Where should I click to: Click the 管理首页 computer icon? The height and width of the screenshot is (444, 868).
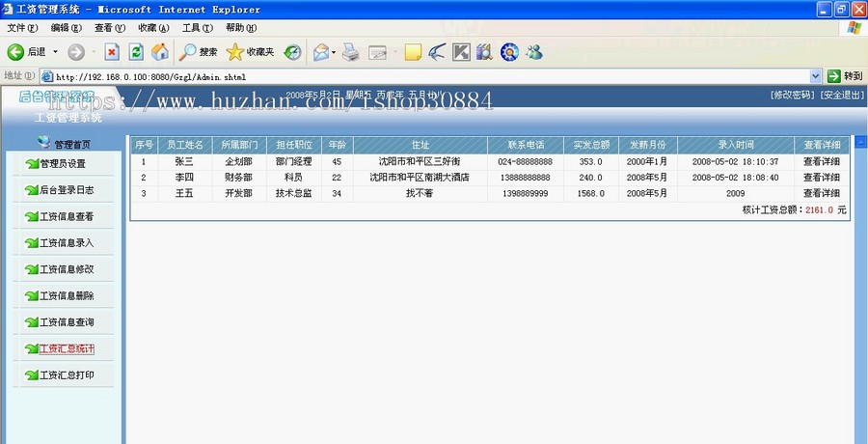point(43,143)
